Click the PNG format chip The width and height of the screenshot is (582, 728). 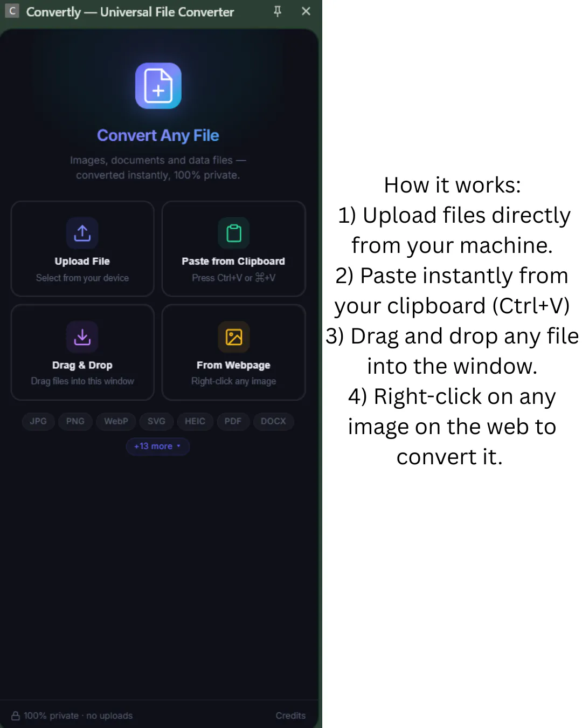click(x=75, y=421)
